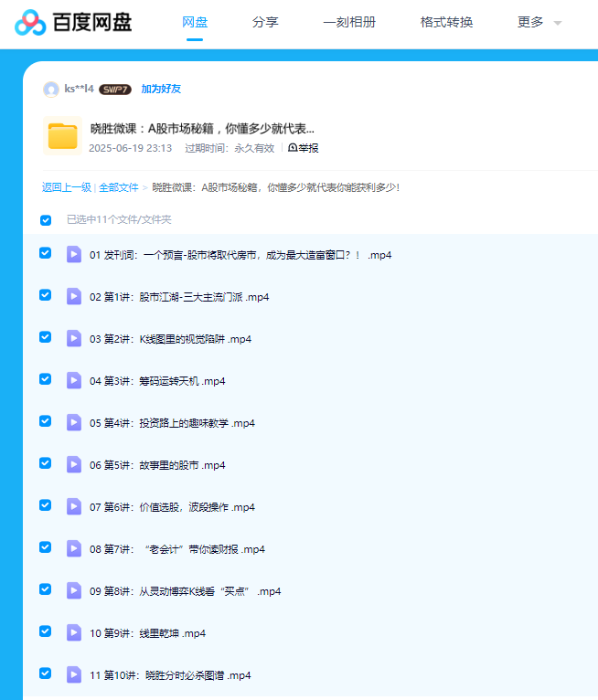Image resolution: width=598 pixels, height=700 pixels.
Task: Uncheck the 11 晓胜分时必杀图谱 checkbox
Action: point(46,673)
